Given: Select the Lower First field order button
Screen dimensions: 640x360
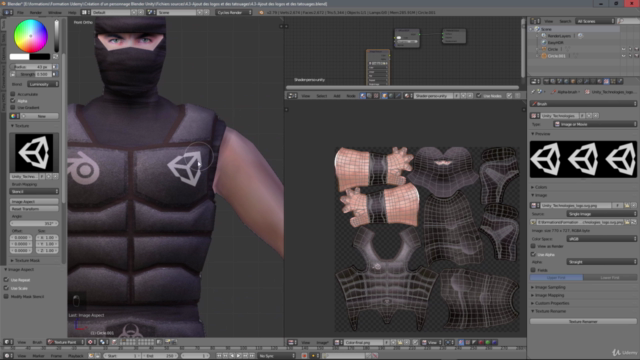Looking at the screenshot, I should click(x=610, y=278).
